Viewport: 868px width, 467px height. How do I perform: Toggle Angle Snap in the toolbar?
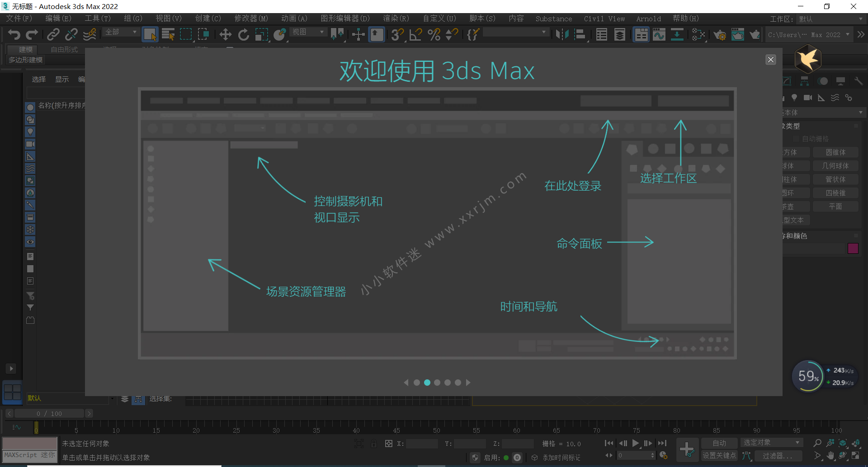tap(415, 34)
